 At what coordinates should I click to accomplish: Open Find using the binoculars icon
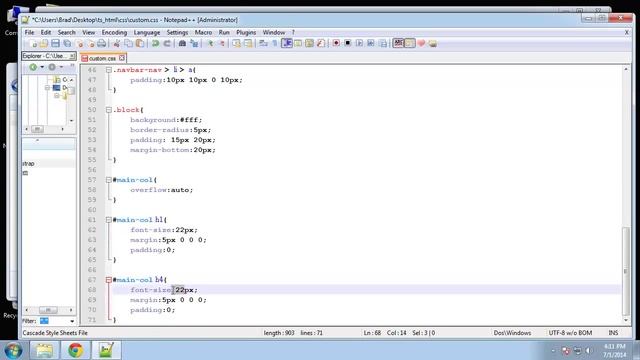(x=182, y=43)
